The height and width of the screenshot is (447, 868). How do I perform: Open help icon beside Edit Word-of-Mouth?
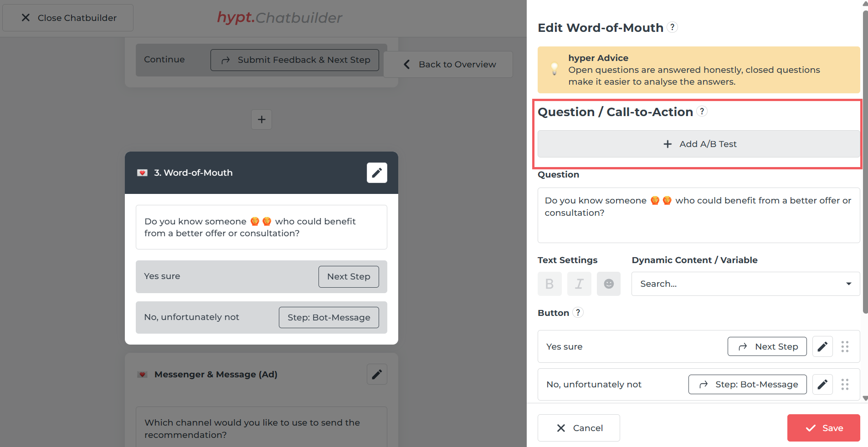pyautogui.click(x=672, y=27)
